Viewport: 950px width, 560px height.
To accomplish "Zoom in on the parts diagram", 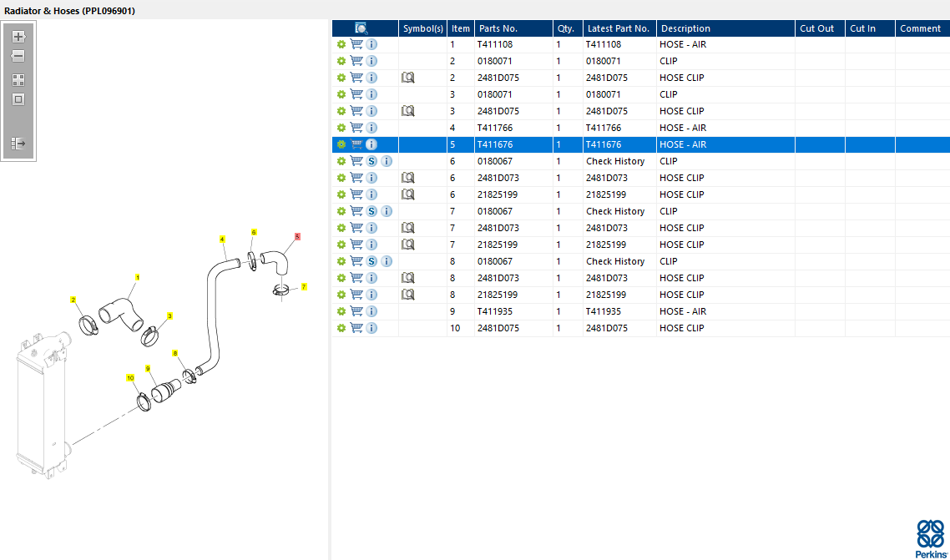I will pyautogui.click(x=18, y=37).
